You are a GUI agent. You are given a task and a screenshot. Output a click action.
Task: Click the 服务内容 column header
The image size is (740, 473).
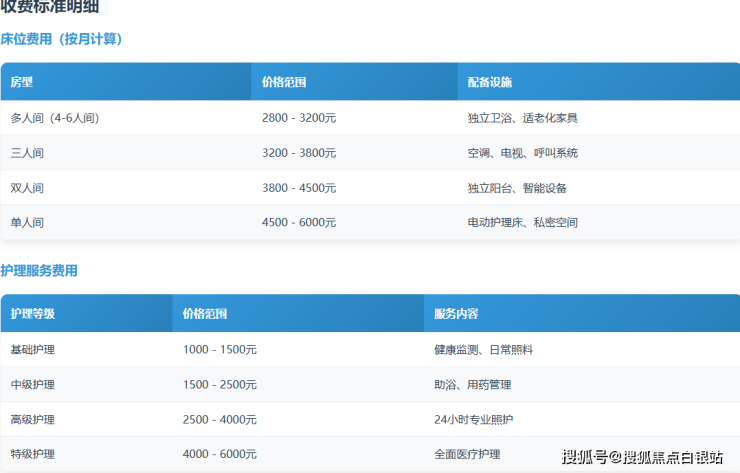456,314
